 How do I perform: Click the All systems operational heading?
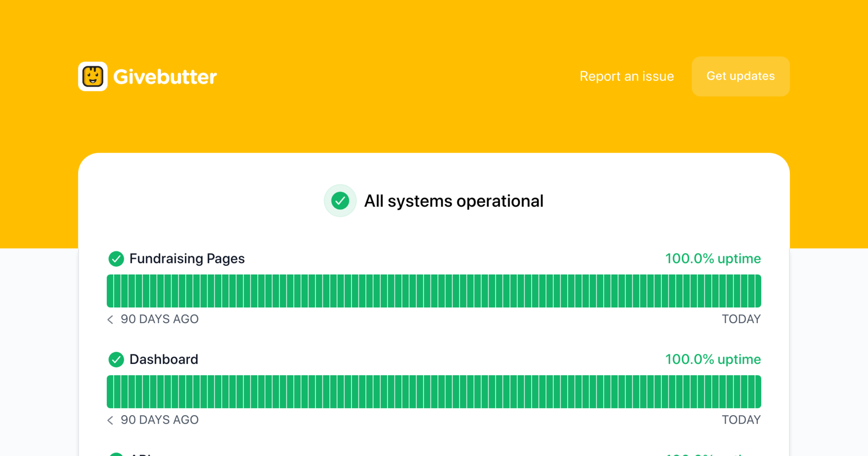point(454,201)
